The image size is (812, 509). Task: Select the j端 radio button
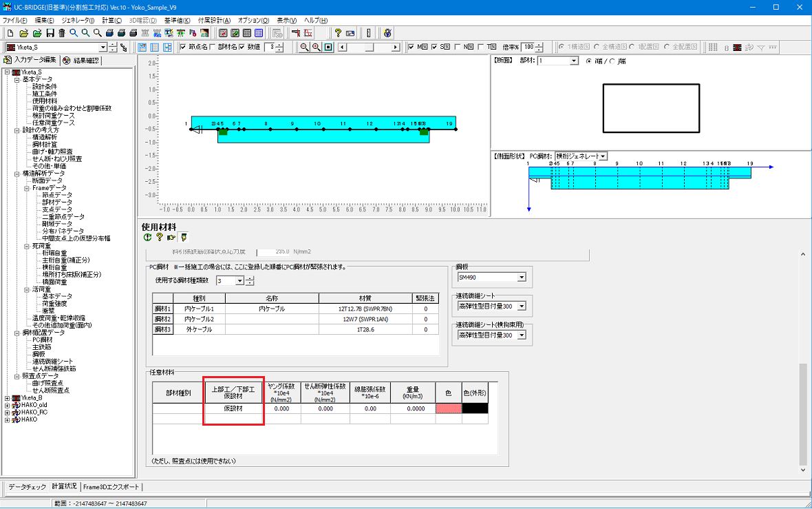[612, 61]
